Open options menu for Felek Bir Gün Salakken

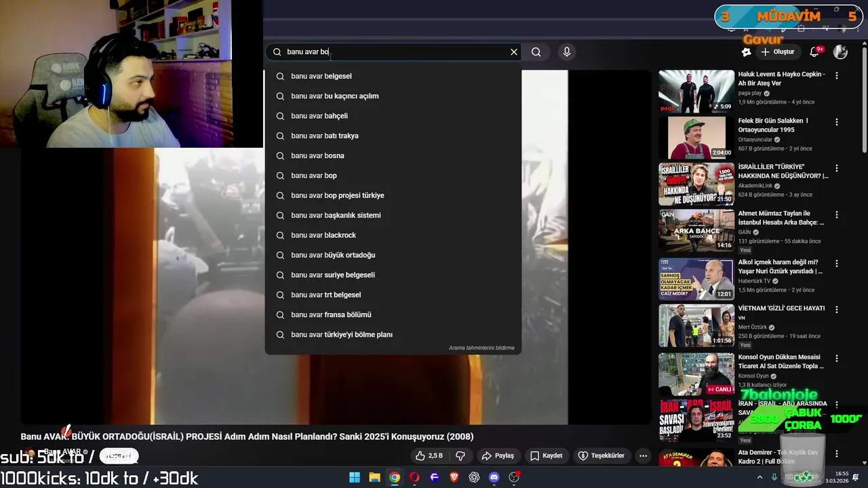(837, 122)
